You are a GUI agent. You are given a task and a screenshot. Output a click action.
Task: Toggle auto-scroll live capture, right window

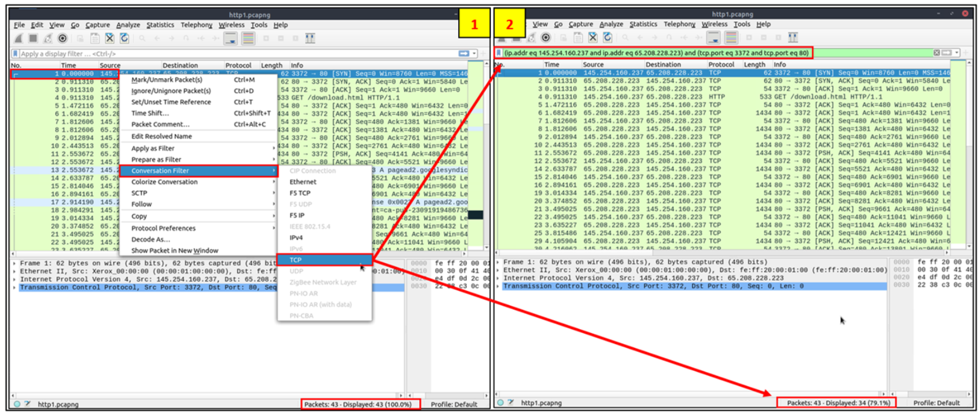(713, 38)
